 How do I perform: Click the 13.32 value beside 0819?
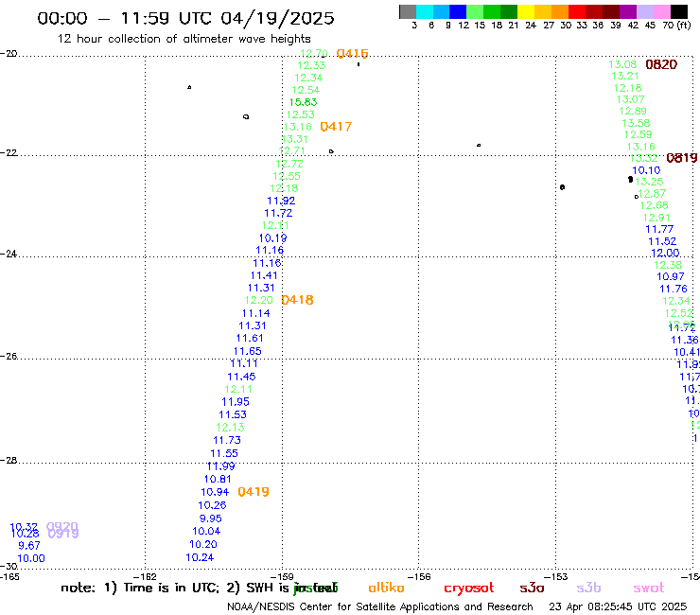click(644, 159)
